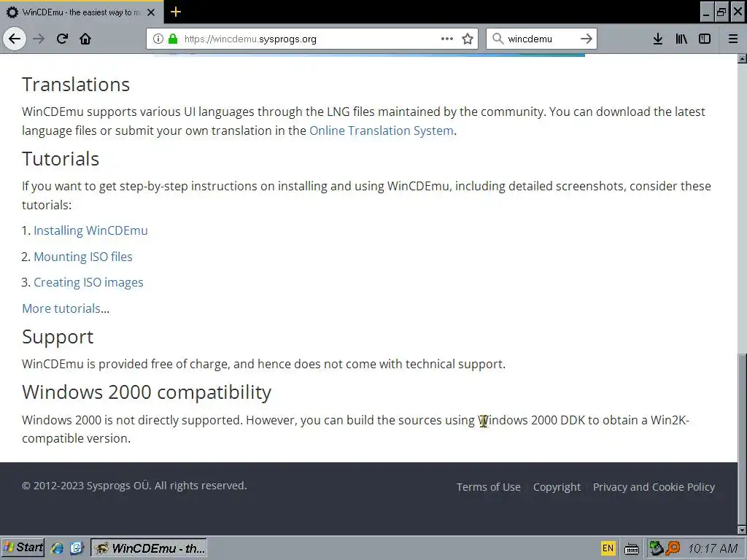Open Mounting ISO files tutorial
Viewport: 747px width, 560px height.
coord(83,257)
